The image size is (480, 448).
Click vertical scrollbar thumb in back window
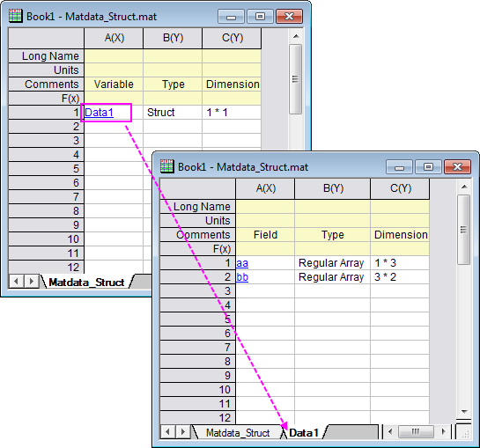pyautogui.click(x=295, y=79)
